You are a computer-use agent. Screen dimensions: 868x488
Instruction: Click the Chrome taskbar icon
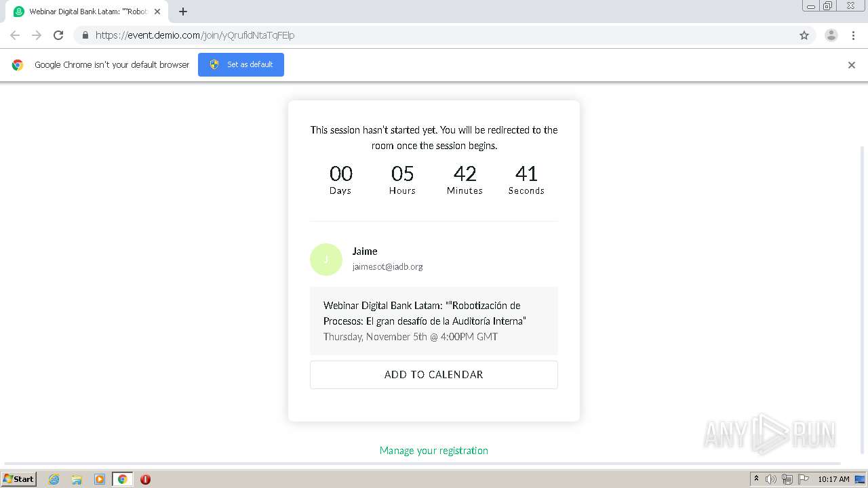123,479
